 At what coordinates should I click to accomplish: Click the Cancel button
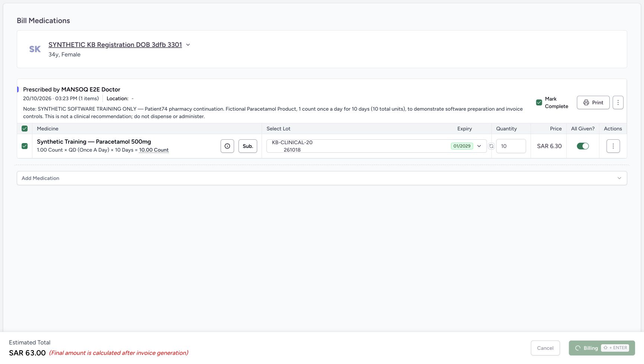[545, 348]
